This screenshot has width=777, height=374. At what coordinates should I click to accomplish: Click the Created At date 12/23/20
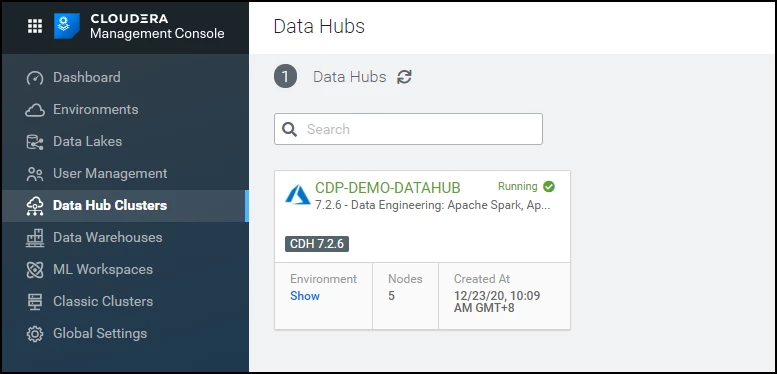[x=497, y=302]
